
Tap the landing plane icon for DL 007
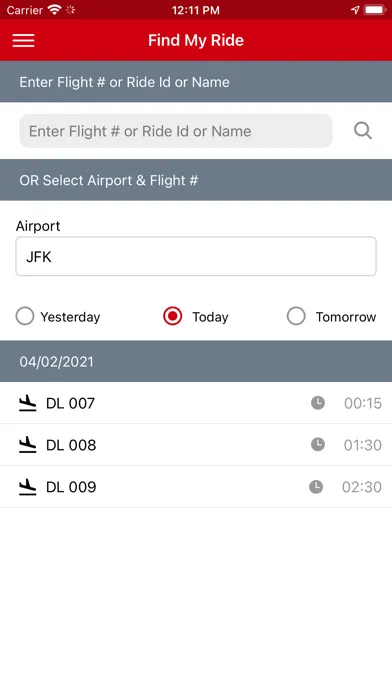click(28, 403)
